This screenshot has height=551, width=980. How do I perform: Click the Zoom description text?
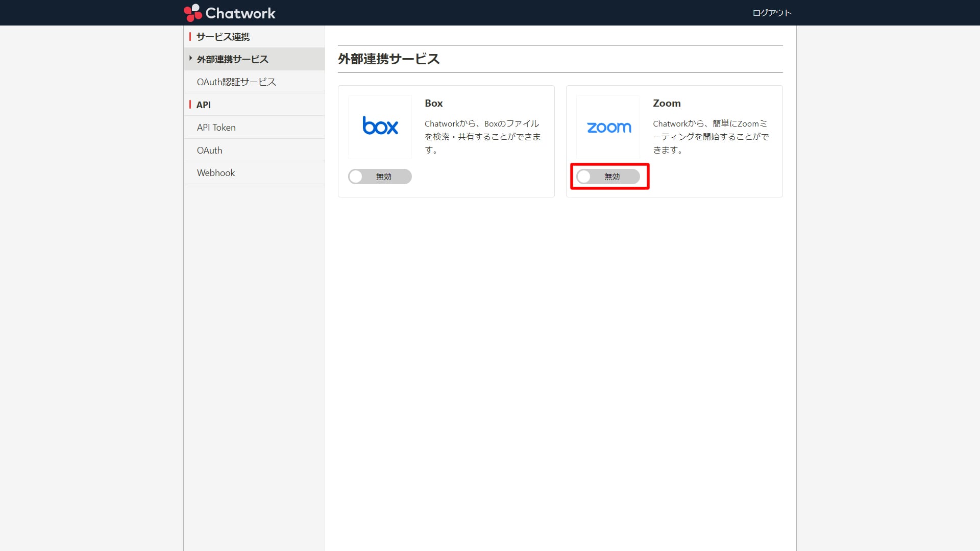710,137
